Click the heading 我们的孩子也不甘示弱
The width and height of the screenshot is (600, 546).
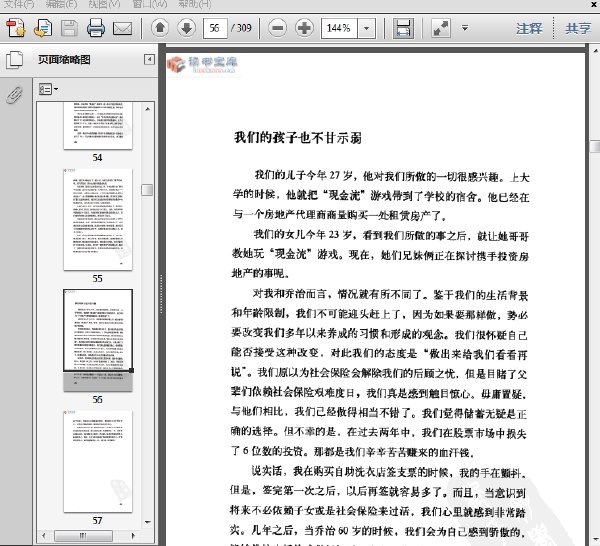[298, 138]
